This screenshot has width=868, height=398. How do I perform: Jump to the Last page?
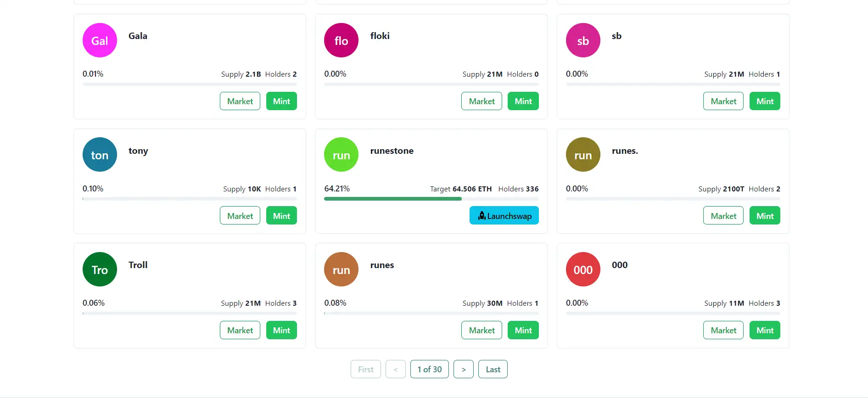[493, 370]
